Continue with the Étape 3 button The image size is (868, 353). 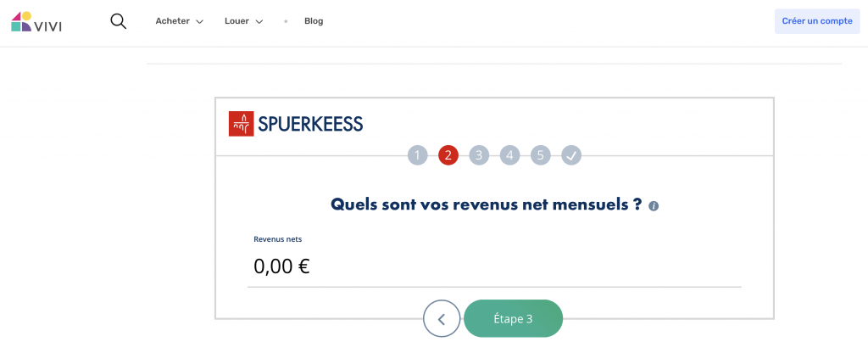pyautogui.click(x=513, y=319)
